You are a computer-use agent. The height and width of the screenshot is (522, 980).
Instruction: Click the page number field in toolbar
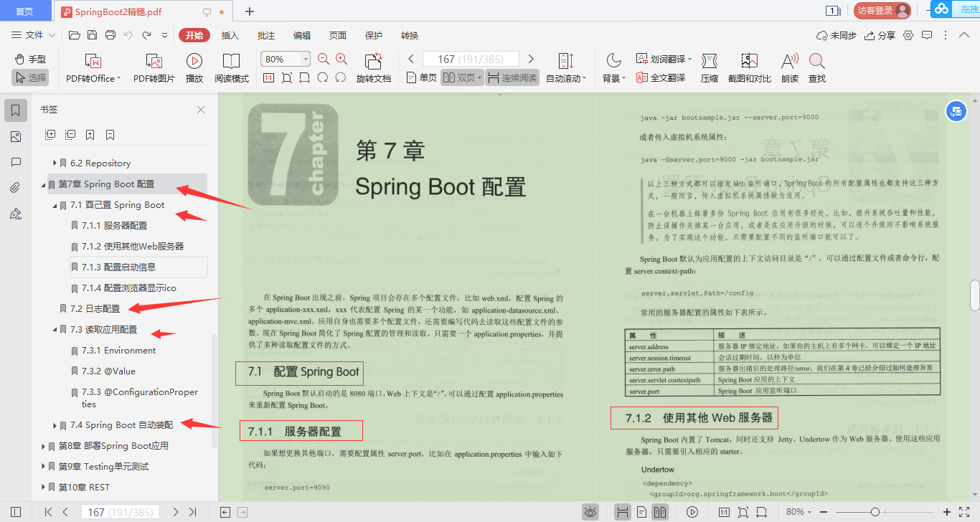click(x=471, y=59)
